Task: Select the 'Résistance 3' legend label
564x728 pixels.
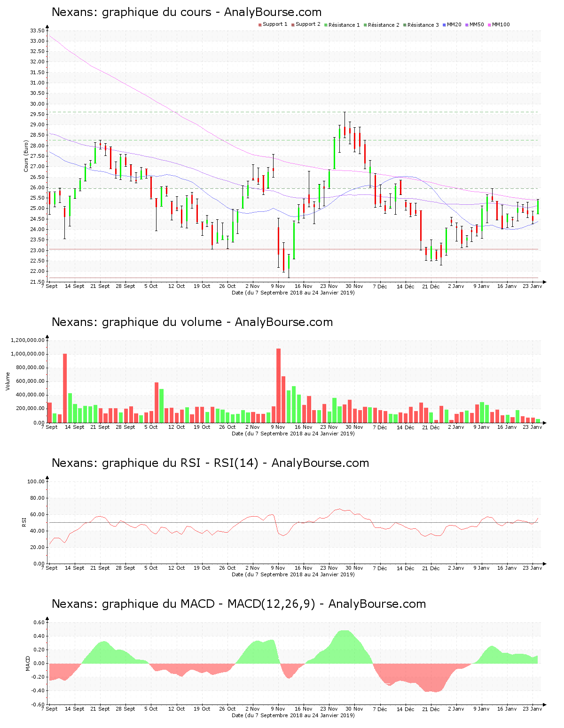Action: [423, 25]
